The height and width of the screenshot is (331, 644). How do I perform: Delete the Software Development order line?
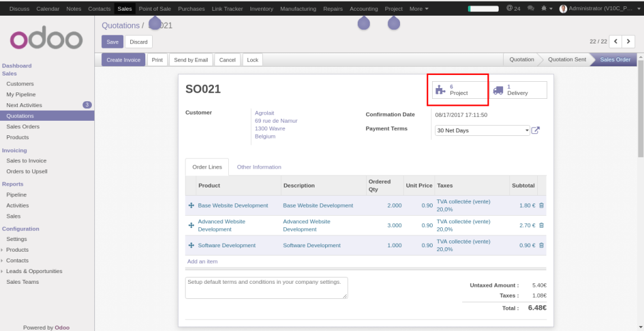(x=541, y=245)
